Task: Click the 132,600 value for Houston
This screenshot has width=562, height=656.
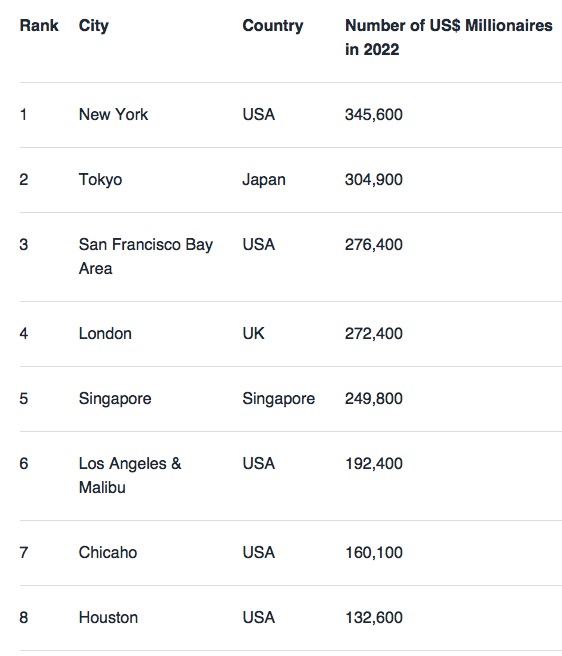Action: (374, 618)
